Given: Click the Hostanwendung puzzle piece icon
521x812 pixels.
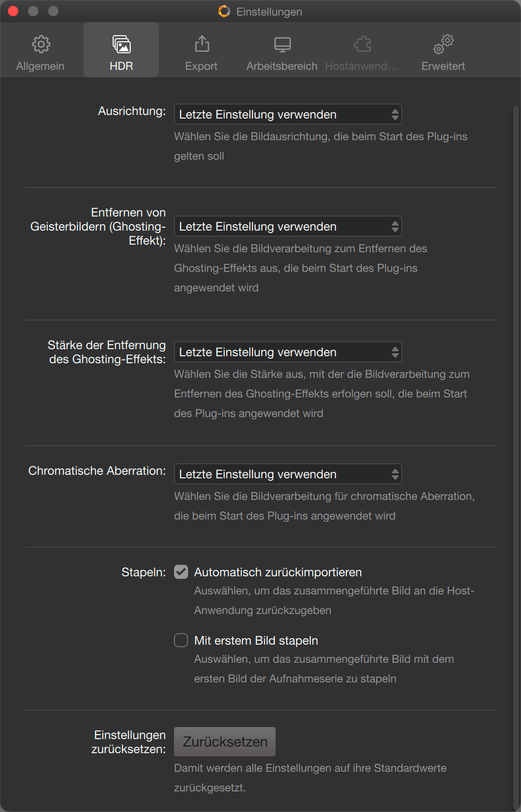Looking at the screenshot, I should [x=362, y=44].
